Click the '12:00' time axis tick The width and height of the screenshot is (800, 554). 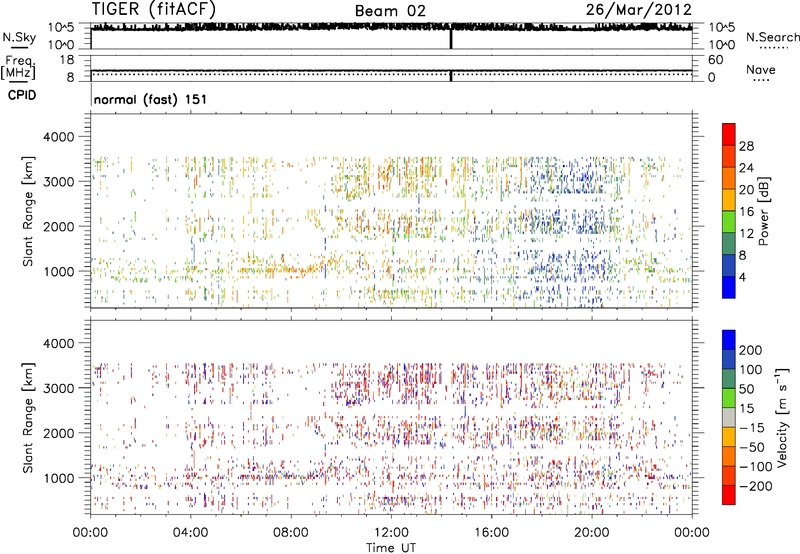pos(391,533)
